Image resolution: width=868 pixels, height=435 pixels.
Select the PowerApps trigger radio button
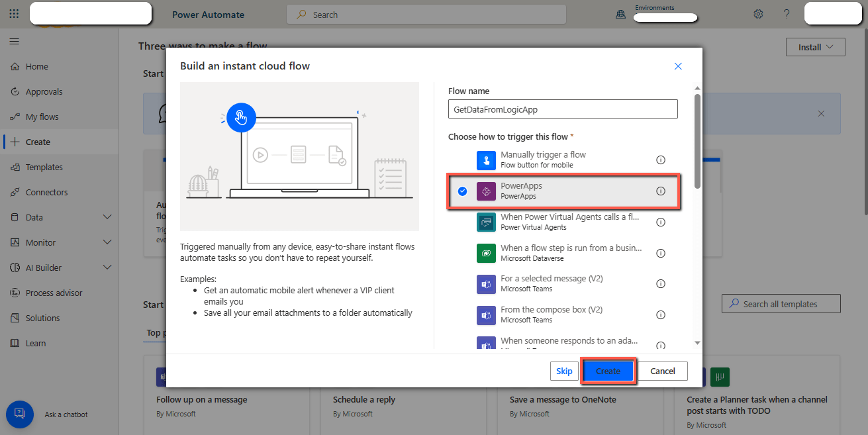tap(462, 191)
